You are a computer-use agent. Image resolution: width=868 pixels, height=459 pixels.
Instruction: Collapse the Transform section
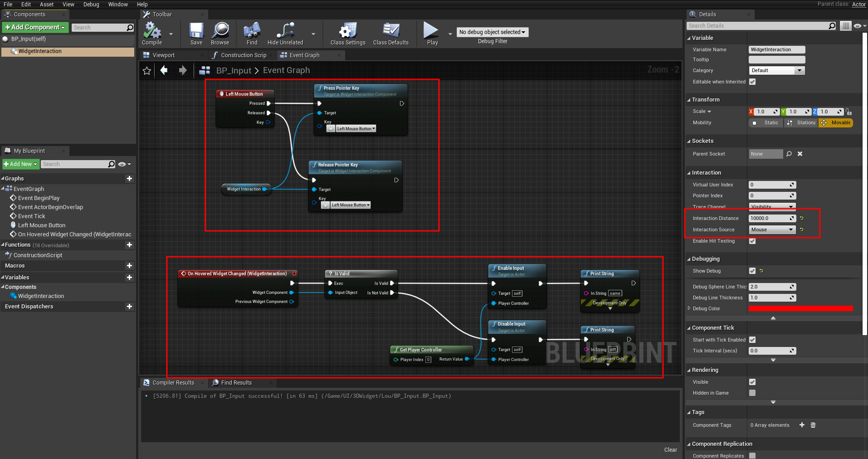pyautogui.click(x=689, y=100)
